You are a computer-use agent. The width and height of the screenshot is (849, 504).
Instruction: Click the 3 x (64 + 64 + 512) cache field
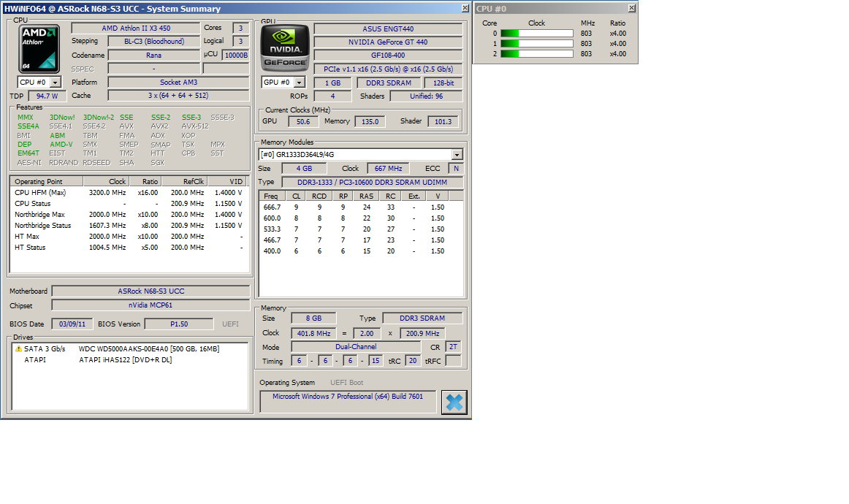pyautogui.click(x=179, y=95)
